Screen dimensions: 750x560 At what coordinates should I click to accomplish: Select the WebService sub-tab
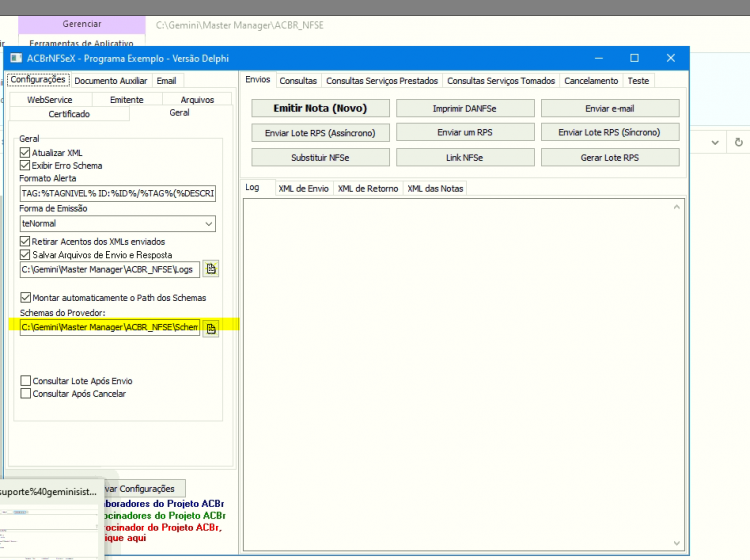[x=50, y=99]
